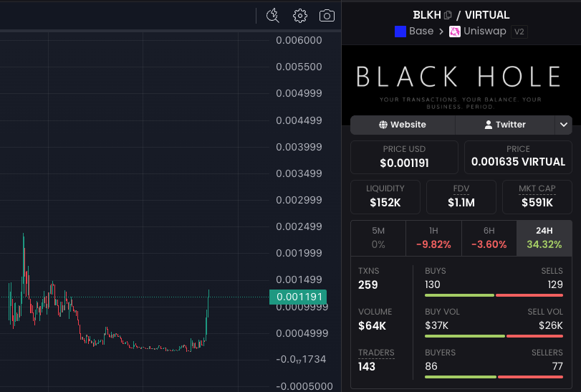Click the Uniswap DEX label

pos(485,31)
